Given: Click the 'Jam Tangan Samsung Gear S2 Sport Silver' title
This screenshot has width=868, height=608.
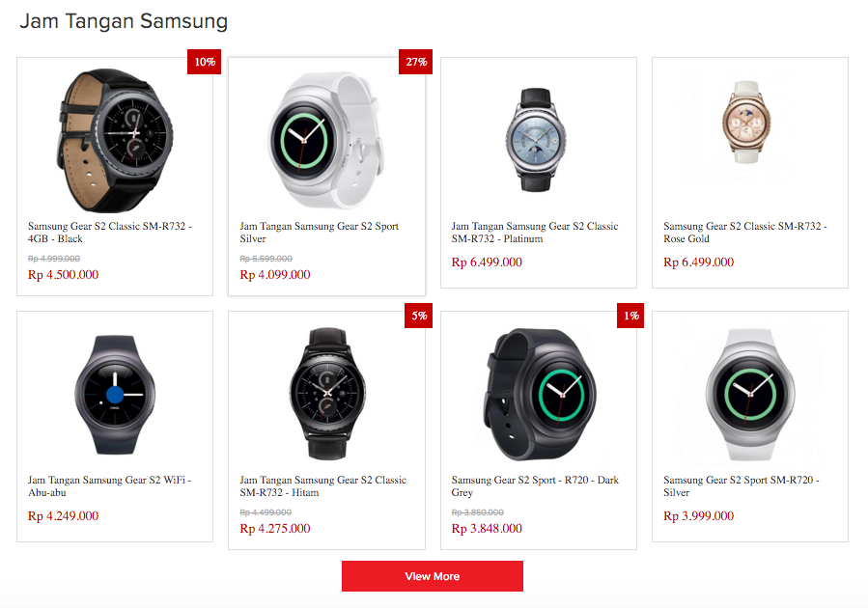Looking at the screenshot, I should coord(319,233).
